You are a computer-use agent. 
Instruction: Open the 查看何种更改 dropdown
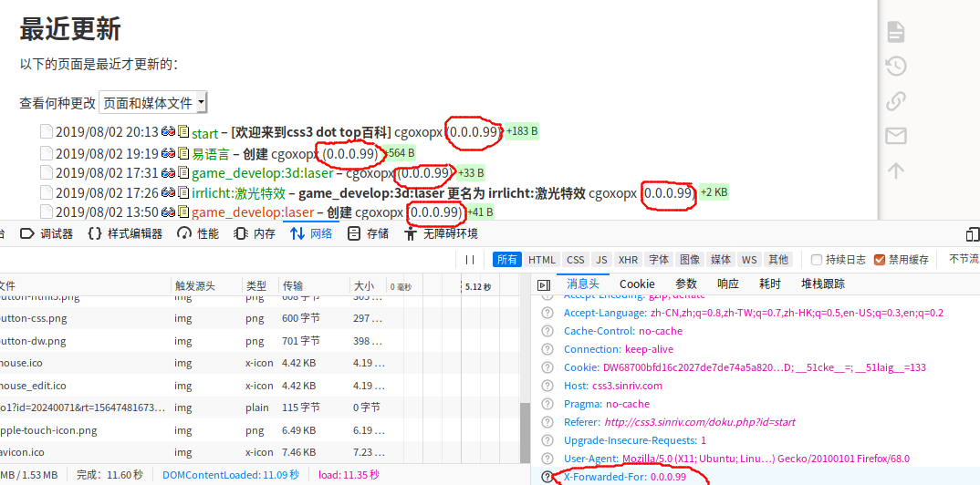[153, 103]
